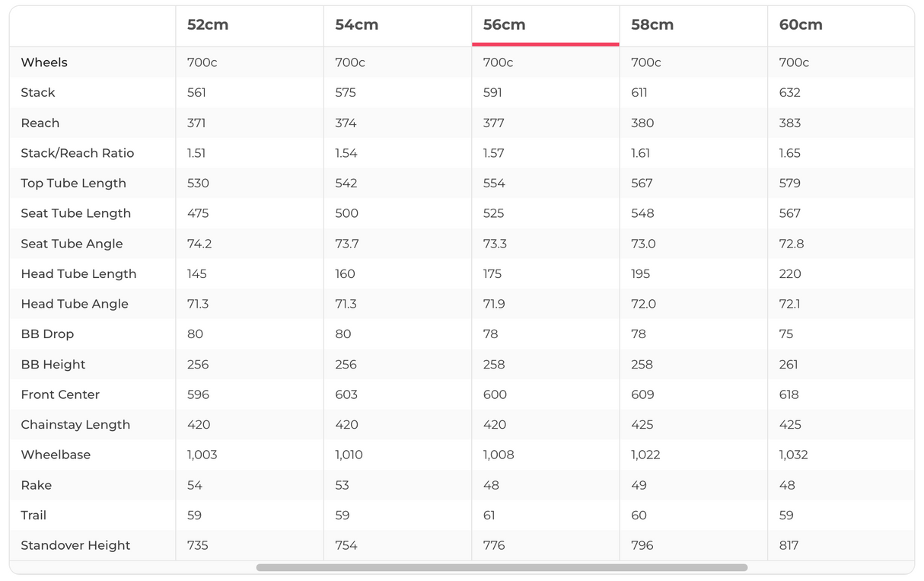Screen dimensions: 924x581
Task: Click the Head Tube Length row label
Action: pyautogui.click(x=78, y=274)
